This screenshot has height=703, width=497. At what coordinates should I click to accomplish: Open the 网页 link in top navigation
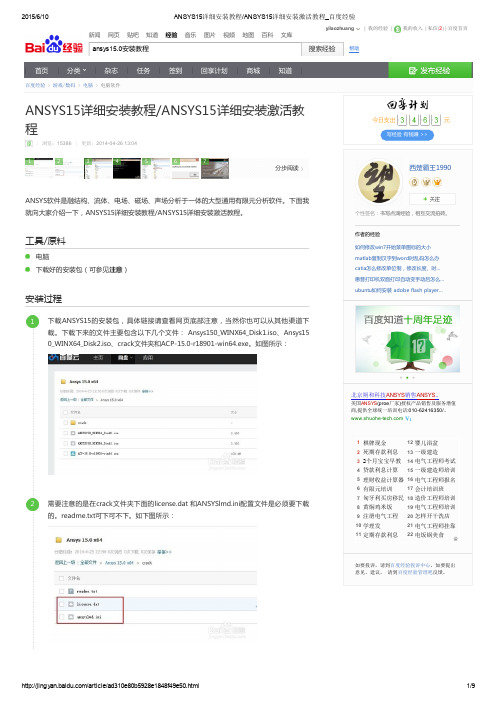click(114, 35)
